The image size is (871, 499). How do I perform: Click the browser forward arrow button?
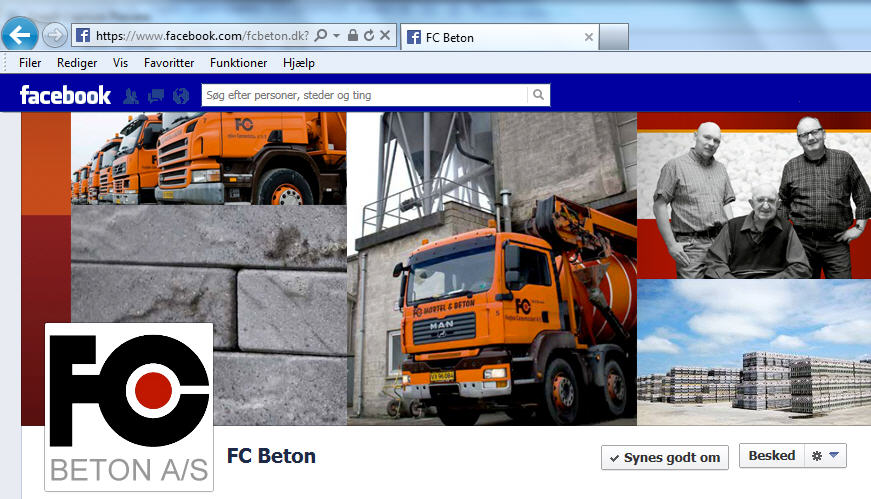click(54, 36)
